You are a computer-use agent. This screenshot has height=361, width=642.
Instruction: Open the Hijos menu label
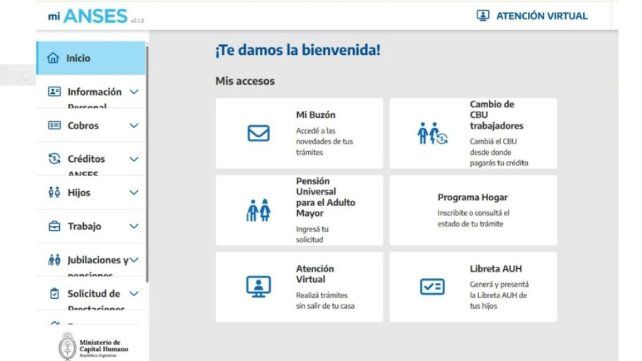pyautogui.click(x=79, y=192)
